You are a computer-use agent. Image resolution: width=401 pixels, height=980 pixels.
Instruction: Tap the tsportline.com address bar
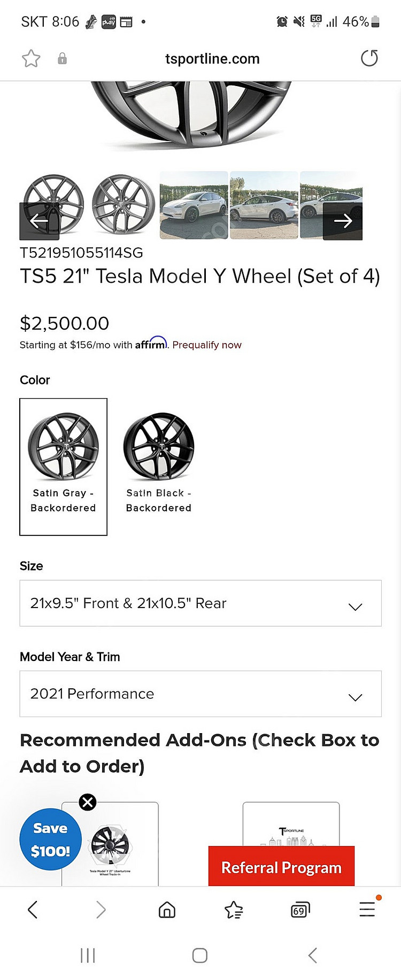pos(212,59)
